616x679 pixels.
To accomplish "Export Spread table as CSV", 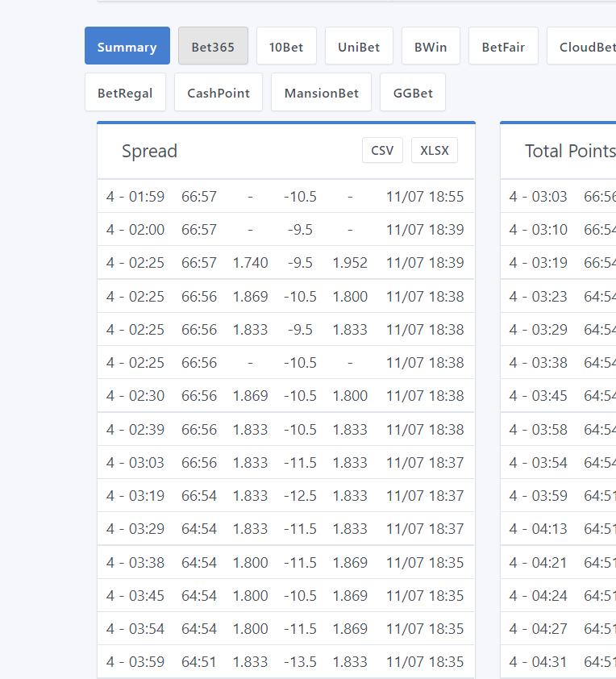I will [382, 151].
